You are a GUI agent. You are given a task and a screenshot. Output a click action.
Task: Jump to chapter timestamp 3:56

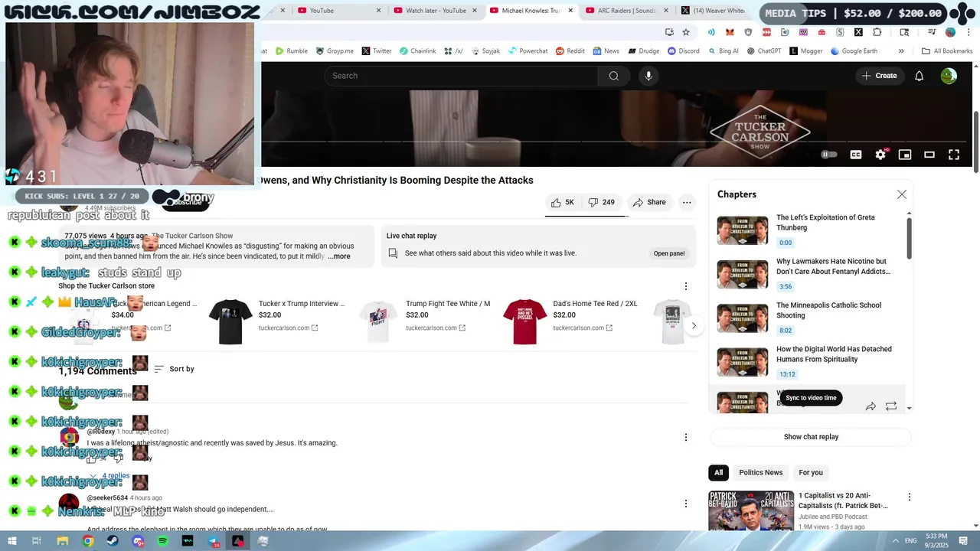(x=786, y=287)
